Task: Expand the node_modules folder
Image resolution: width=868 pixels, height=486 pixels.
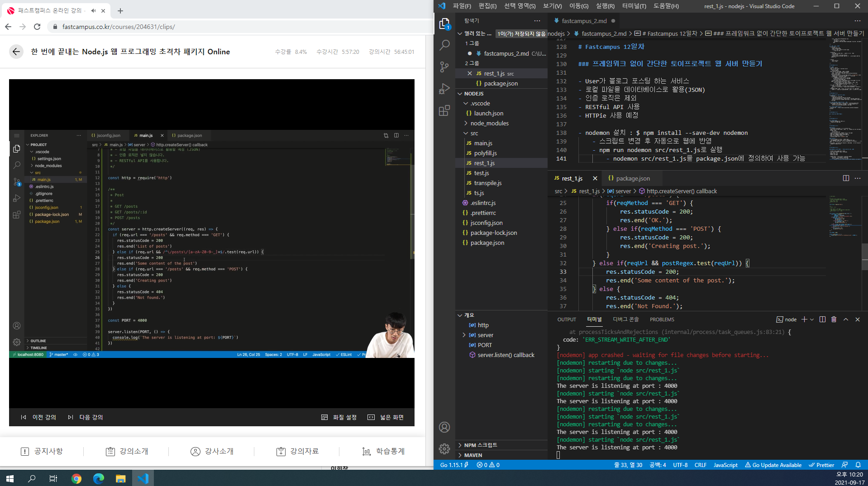Action: coord(466,124)
